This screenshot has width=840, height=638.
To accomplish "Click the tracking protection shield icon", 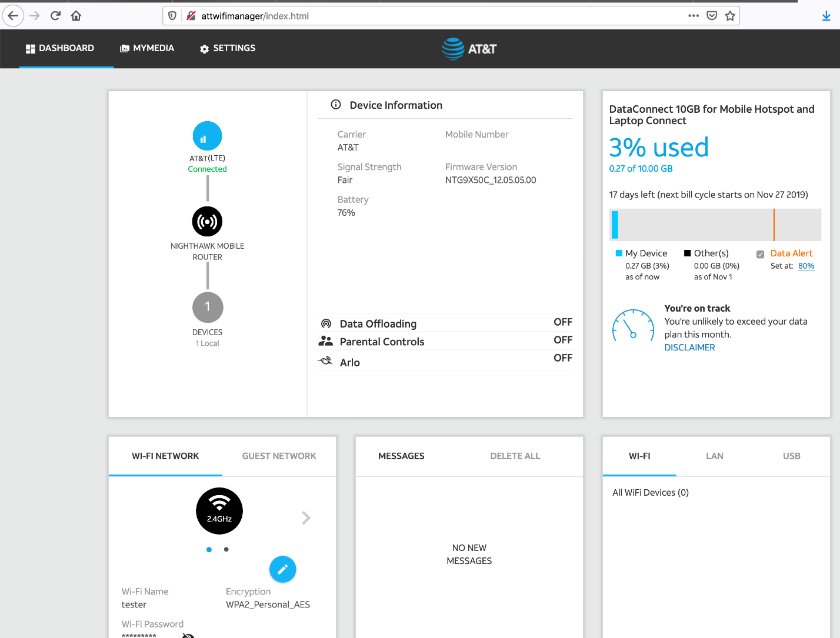I will [x=172, y=16].
